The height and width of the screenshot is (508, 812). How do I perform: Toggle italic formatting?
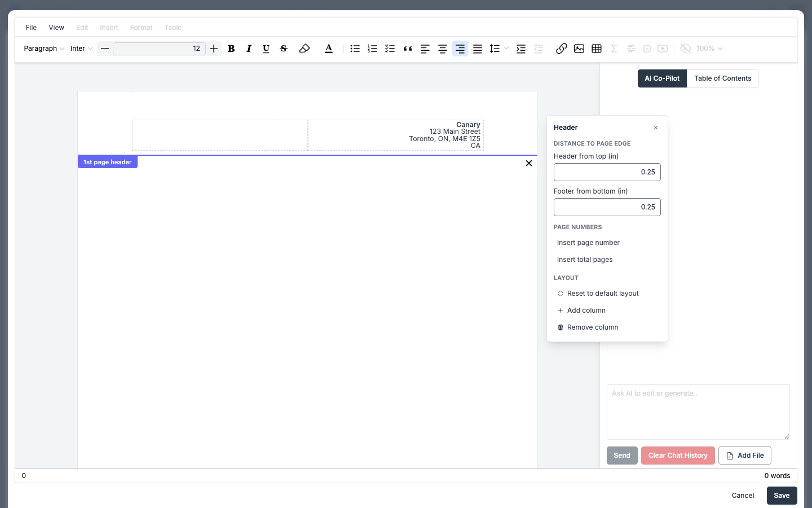tap(249, 49)
